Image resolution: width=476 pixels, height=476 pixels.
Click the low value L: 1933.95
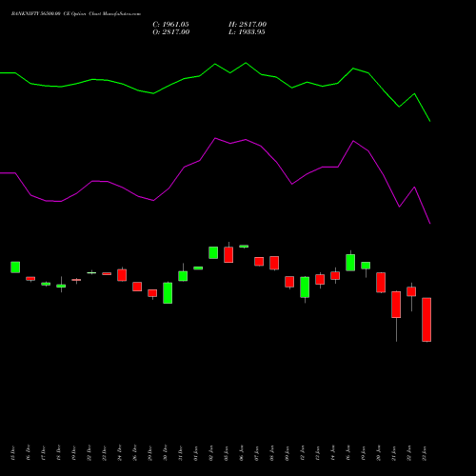(x=247, y=32)
